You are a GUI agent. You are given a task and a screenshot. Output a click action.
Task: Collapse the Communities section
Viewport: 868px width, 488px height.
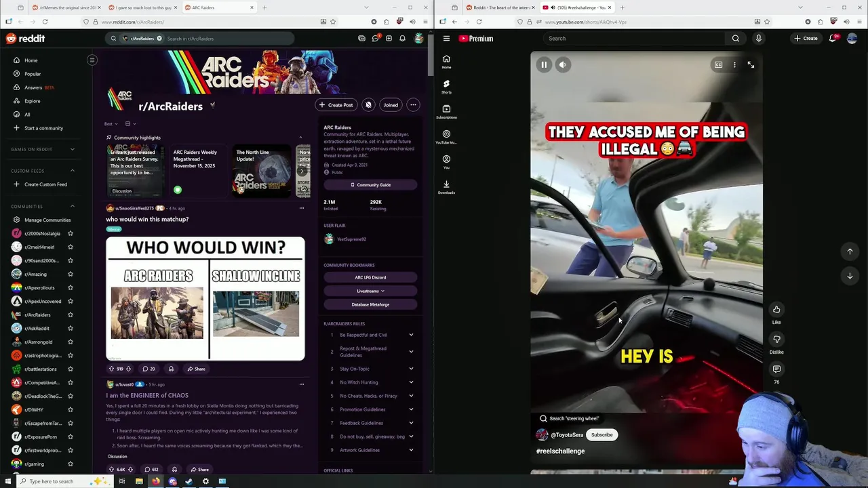[x=73, y=206]
